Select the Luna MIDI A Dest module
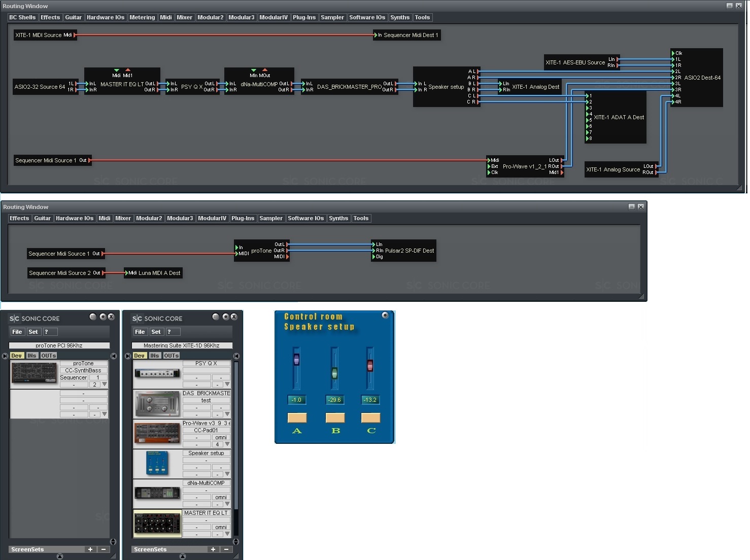The height and width of the screenshot is (560, 750). (153, 273)
